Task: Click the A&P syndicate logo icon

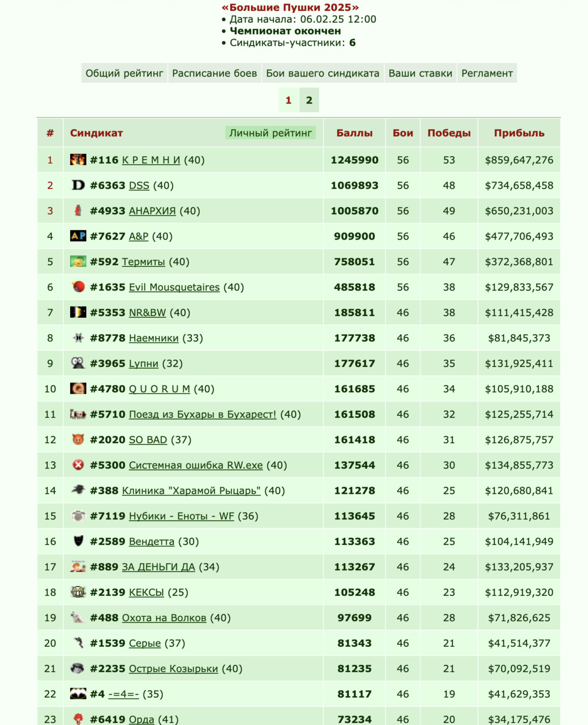Action: coord(78,236)
